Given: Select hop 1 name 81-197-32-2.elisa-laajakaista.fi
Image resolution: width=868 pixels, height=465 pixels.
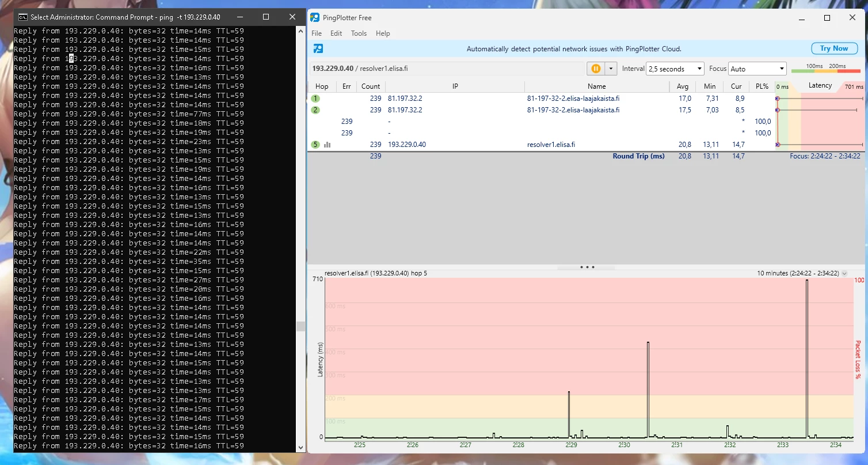Looking at the screenshot, I should click(573, 99).
